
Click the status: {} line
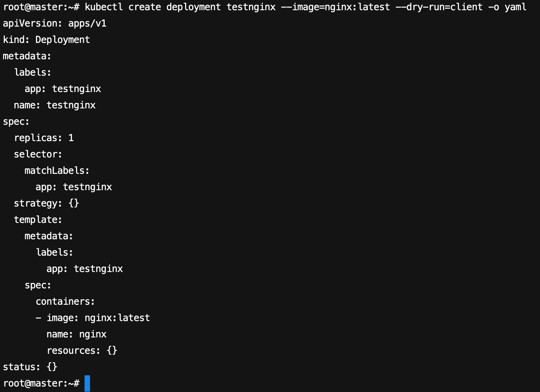click(30, 367)
